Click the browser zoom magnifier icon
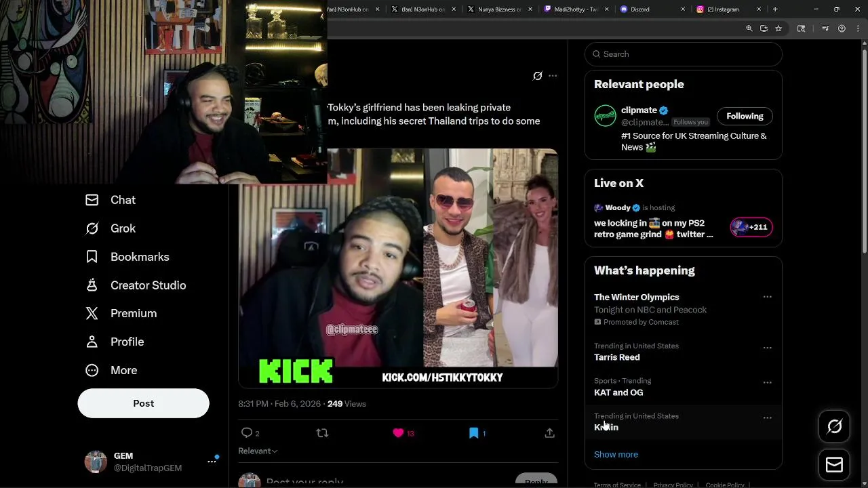The image size is (868, 488). 749,28
